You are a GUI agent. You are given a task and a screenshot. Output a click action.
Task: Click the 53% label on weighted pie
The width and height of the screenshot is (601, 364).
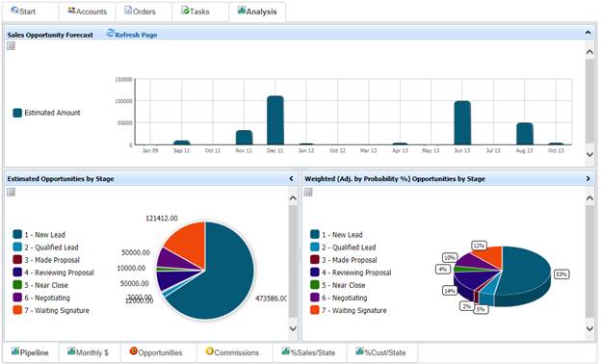tap(562, 274)
